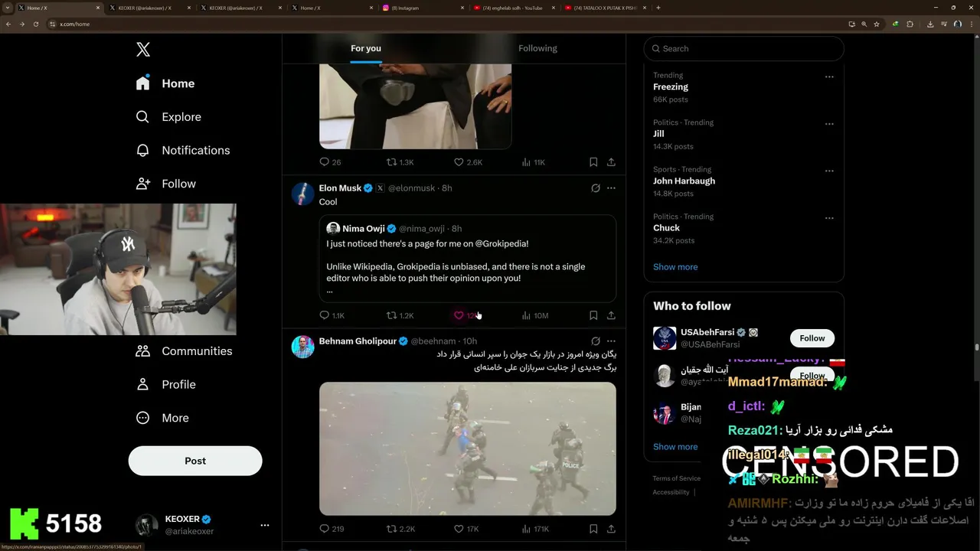Open Behnam Gholipour's profile avatar
Viewport: 980px width, 551px height.
pyautogui.click(x=303, y=347)
